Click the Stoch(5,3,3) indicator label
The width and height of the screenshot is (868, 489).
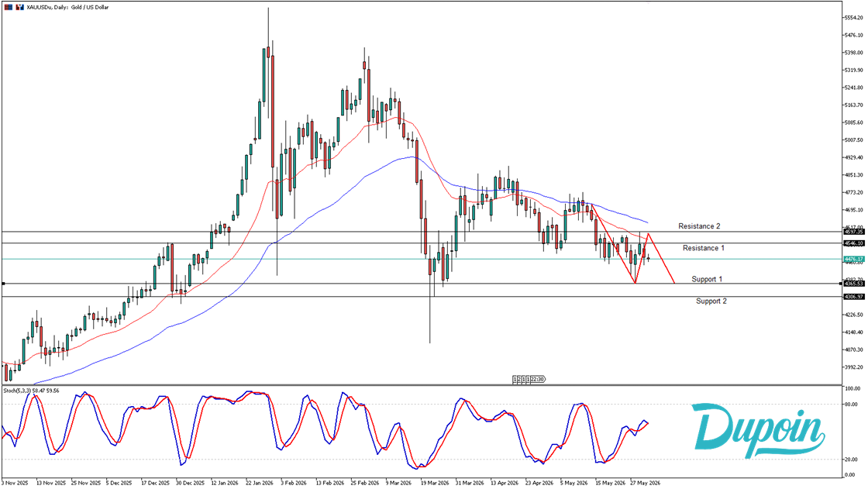pyautogui.click(x=31, y=391)
